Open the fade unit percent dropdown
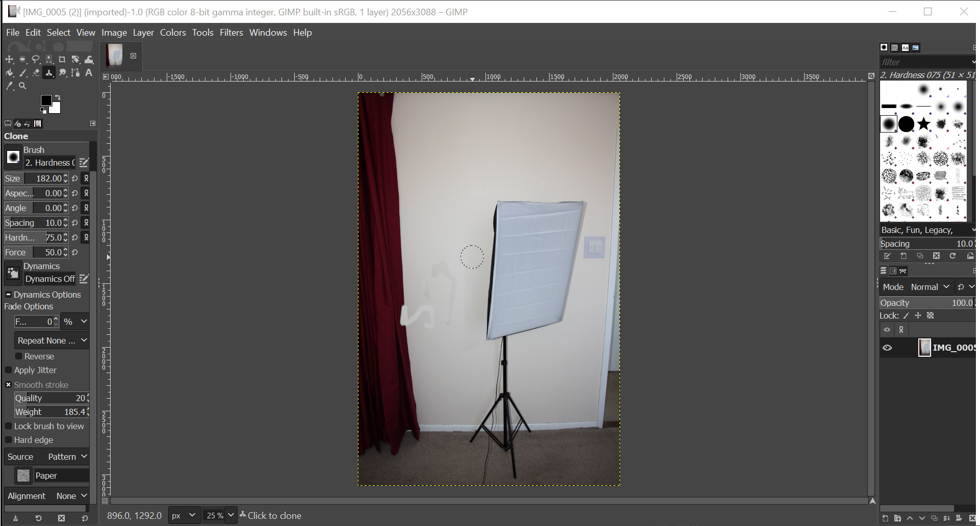The height and width of the screenshot is (526, 980). (x=75, y=322)
